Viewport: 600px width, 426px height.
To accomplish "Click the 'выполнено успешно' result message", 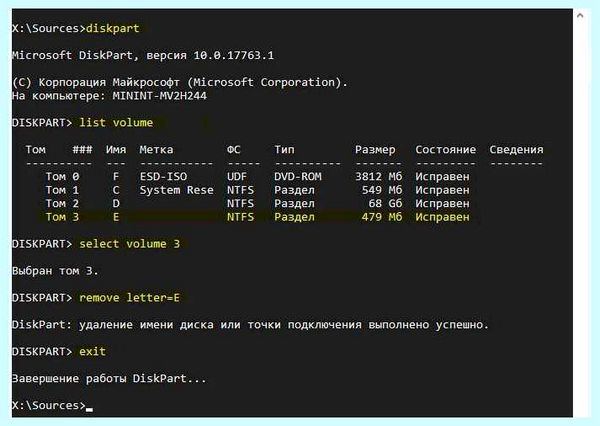I will (x=429, y=325).
